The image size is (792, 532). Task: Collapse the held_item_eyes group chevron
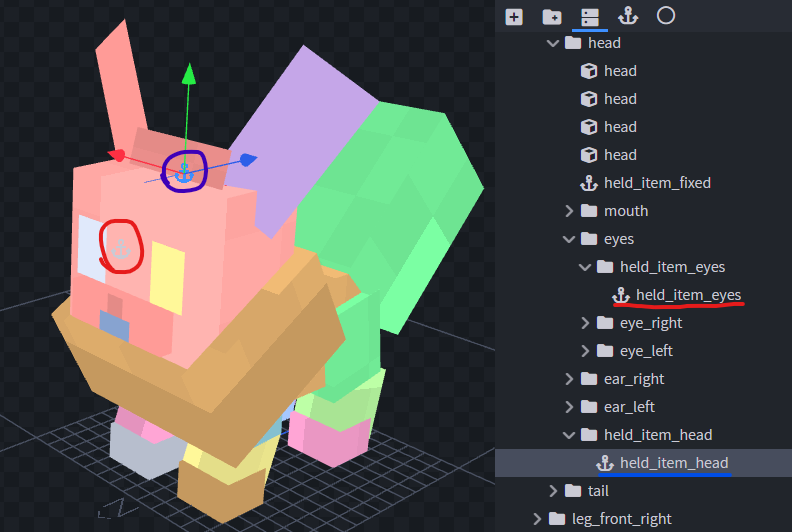coord(585,267)
